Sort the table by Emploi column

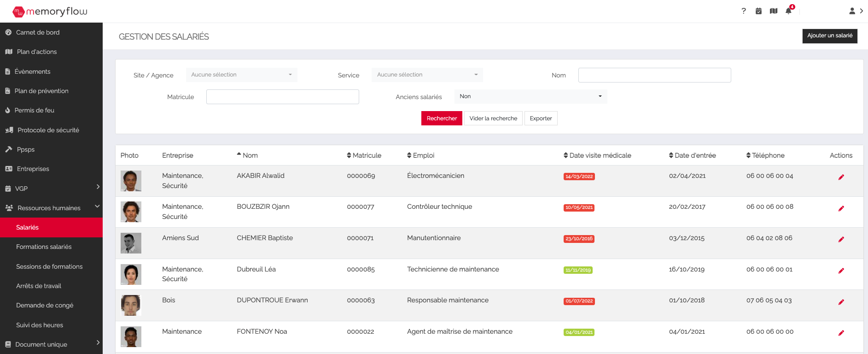pos(420,155)
